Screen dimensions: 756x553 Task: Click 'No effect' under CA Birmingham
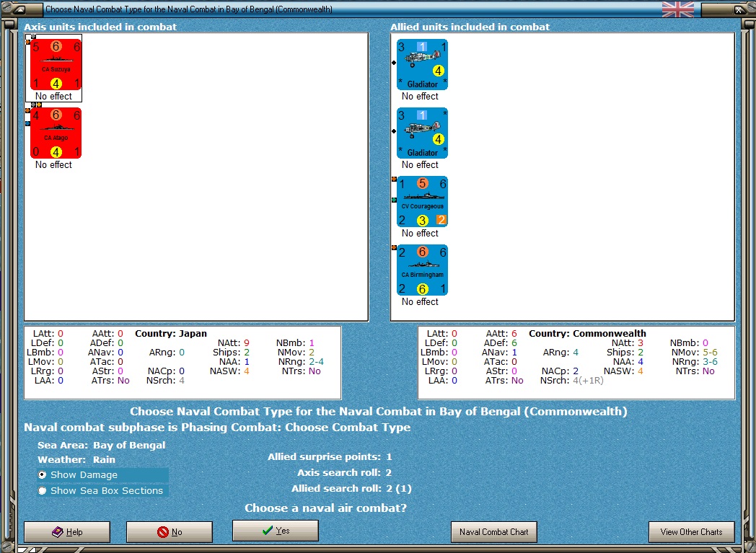coord(420,301)
